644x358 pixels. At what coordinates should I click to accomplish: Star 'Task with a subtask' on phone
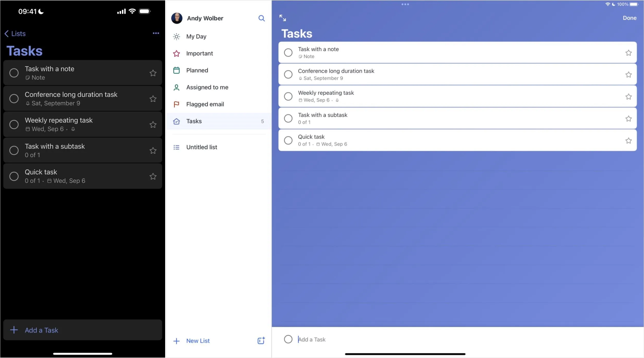[153, 150]
